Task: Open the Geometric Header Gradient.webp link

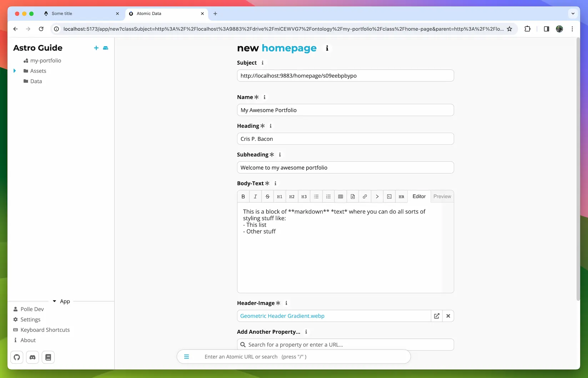Action: click(282, 316)
